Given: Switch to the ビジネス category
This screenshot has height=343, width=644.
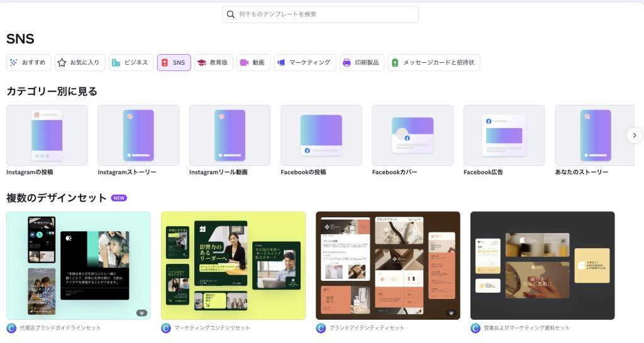Looking at the screenshot, I should point(131,63).
